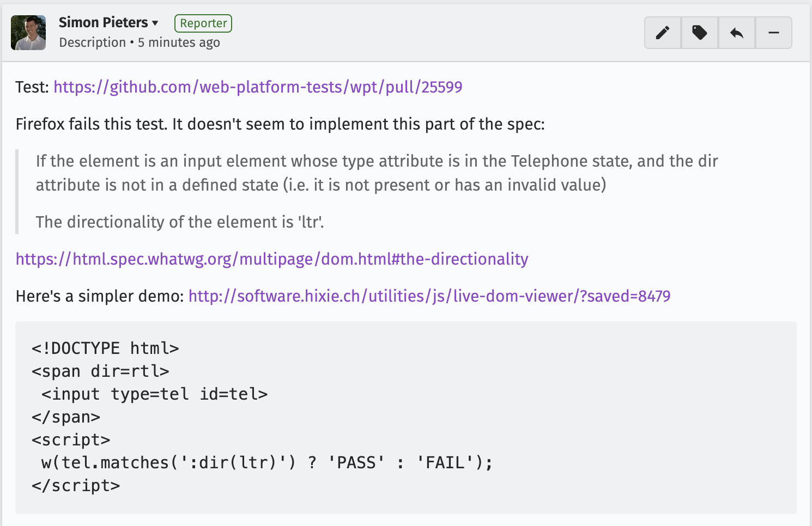This screenshot has height=526, width=812.
Task: Collapse the comment with the minus icon
Action: [x=773, y=33]
